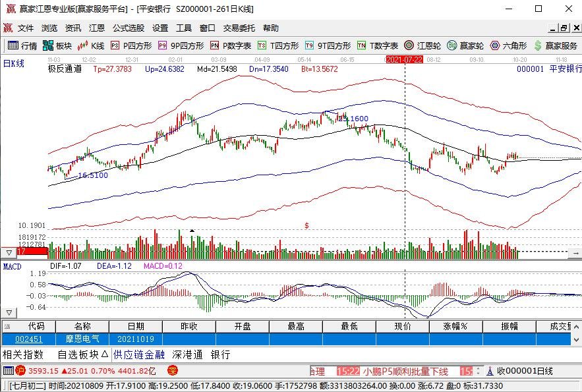Toggle the 自选板块 triangle expander
This screenshot has height=392, width=582.
click(x=104, y=354)
